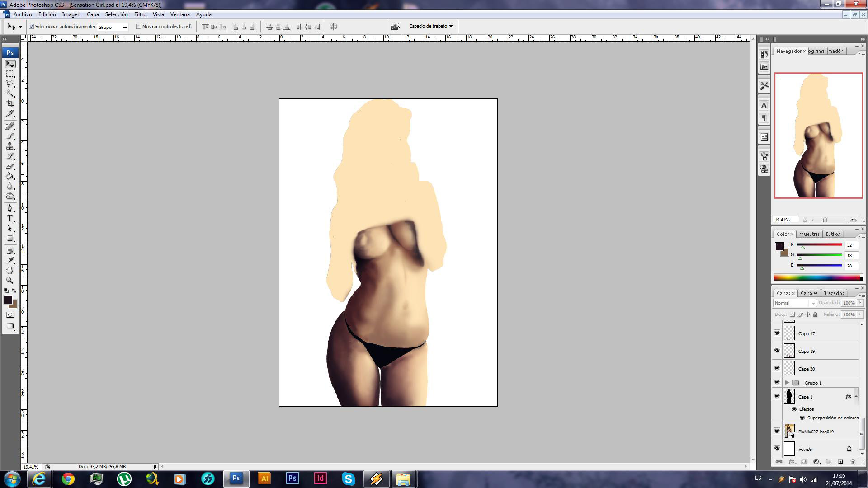Open Illustrator from the Windows taskbar

click(264, 479)
